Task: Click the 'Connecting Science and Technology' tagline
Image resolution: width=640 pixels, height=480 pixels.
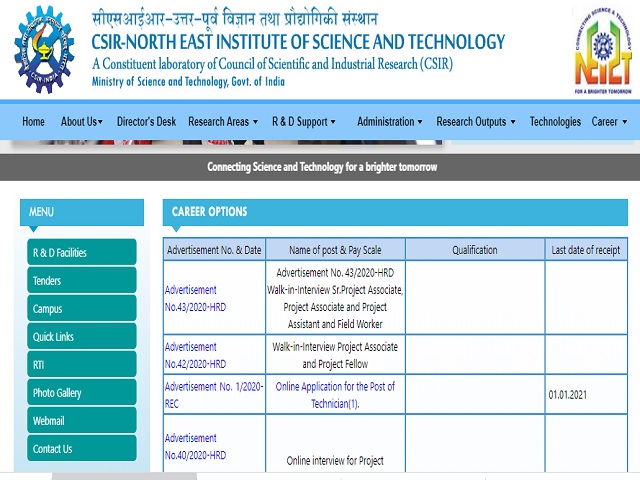Action: coord(322,167)
